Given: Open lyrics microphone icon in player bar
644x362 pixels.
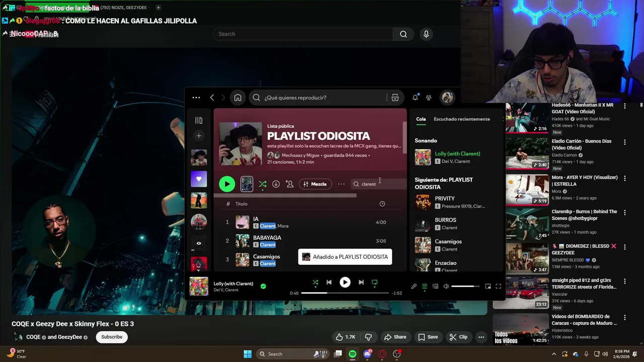Looking at the screenshot, I should point(414,287).
